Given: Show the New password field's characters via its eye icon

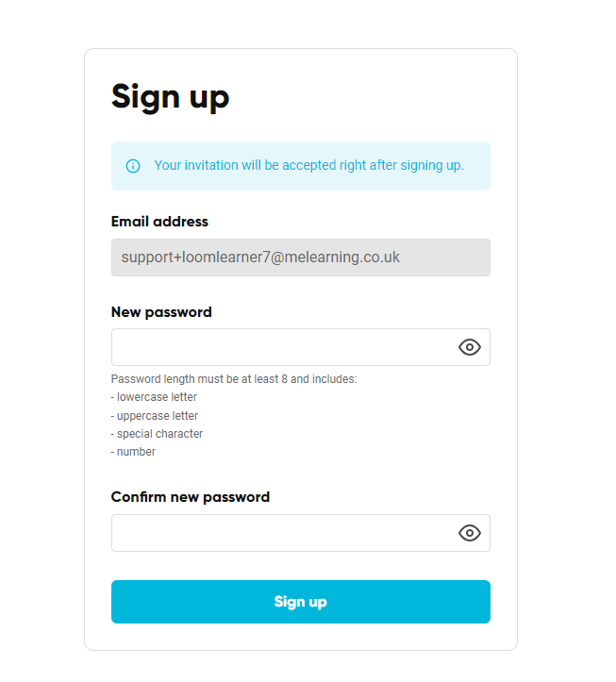Looking at the screenshot, I should tap(470, 347).
